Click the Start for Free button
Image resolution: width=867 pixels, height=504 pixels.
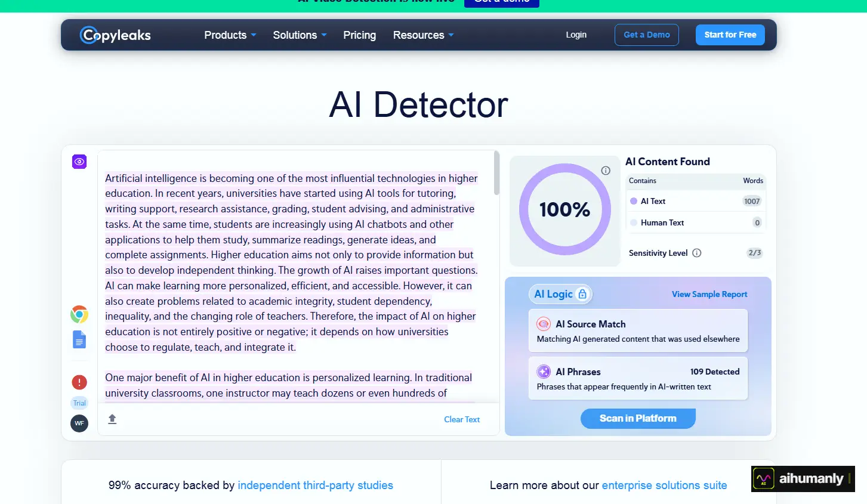(730, 35)
